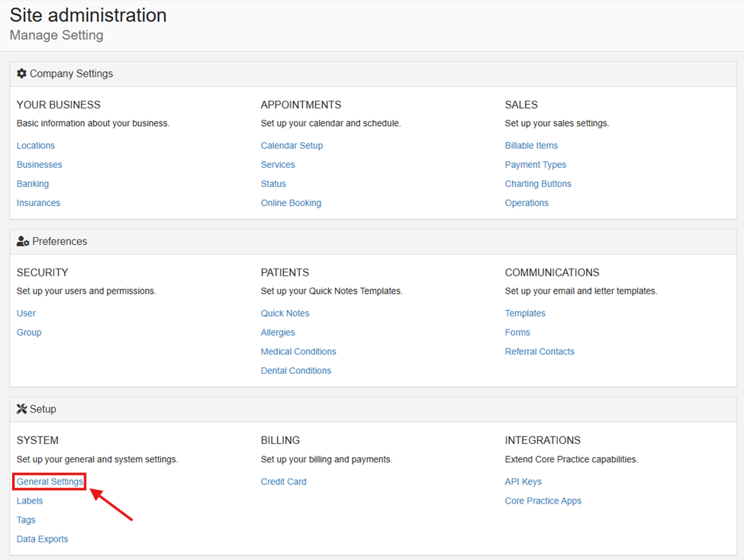Go to Referral Contacts link
This screenshot has height=560, width=744.
pos(539,352)
